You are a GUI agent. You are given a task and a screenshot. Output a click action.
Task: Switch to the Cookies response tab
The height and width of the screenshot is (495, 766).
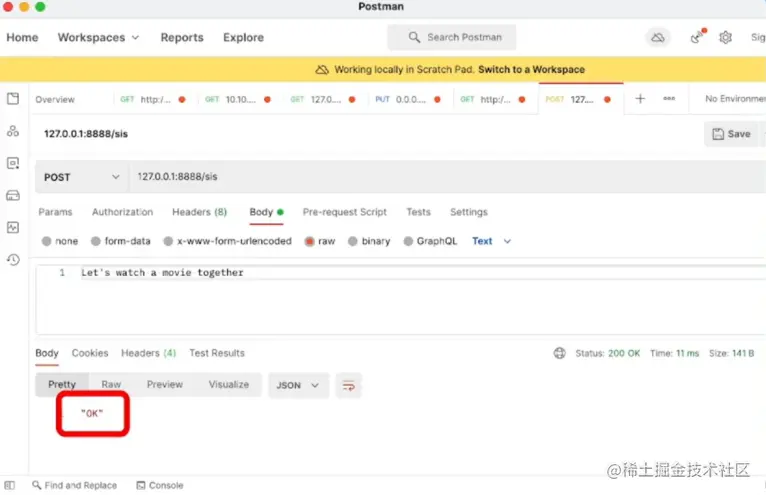[x=90, y=353]
